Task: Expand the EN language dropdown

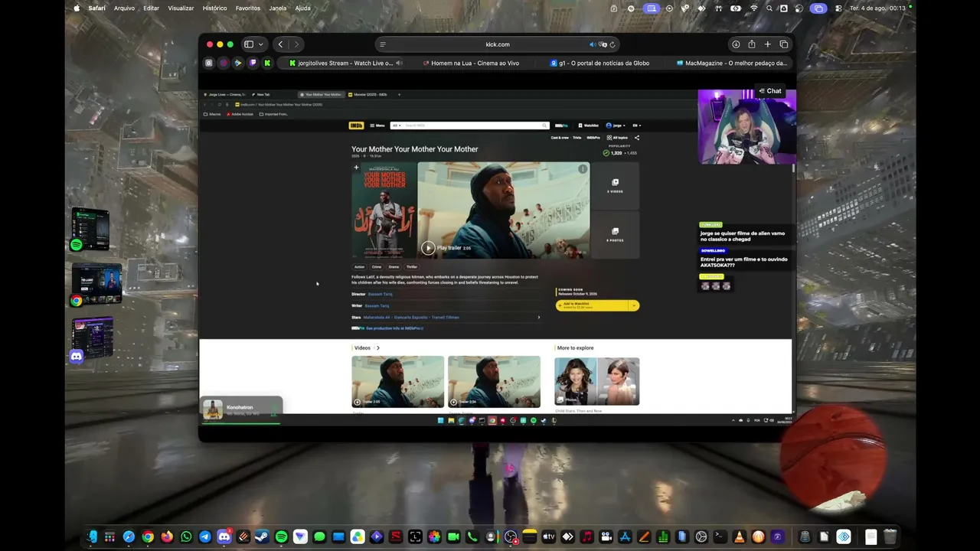Action: pos(636,126)
